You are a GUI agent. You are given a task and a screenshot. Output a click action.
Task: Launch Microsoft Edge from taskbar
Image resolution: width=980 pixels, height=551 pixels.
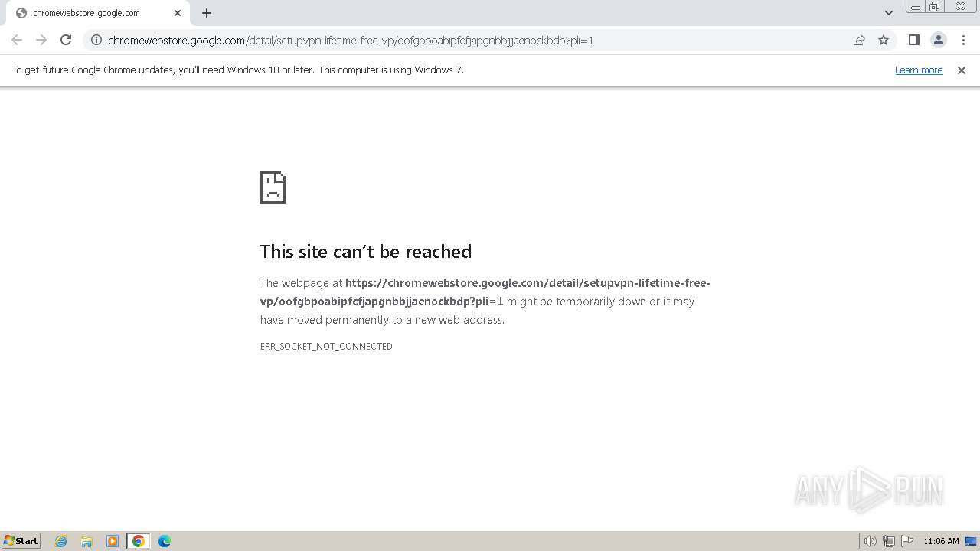click(x=165, y=541)
